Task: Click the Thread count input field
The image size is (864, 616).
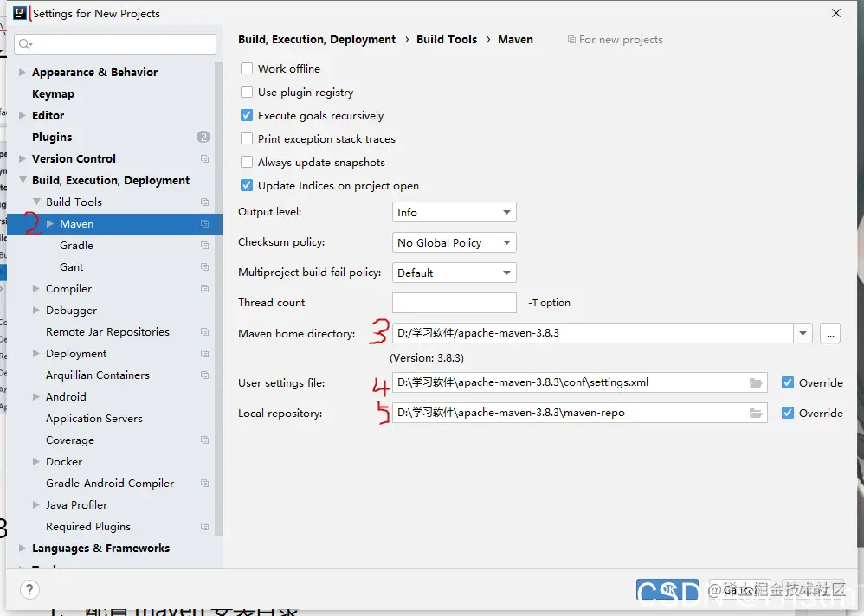Action: click(454, 303)
